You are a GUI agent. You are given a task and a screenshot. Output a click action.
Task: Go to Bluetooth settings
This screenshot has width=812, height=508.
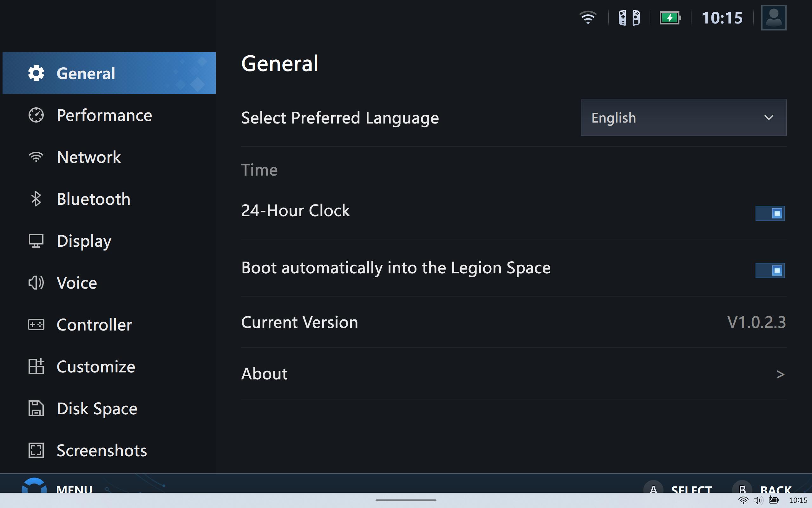[109, 199]
